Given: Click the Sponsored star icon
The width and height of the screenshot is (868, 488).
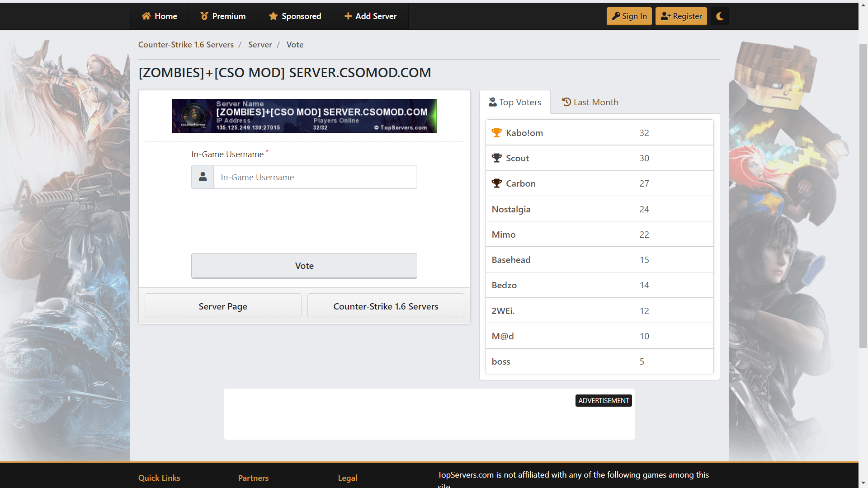Looking at the screenshot, I should (x=273, y=16).
